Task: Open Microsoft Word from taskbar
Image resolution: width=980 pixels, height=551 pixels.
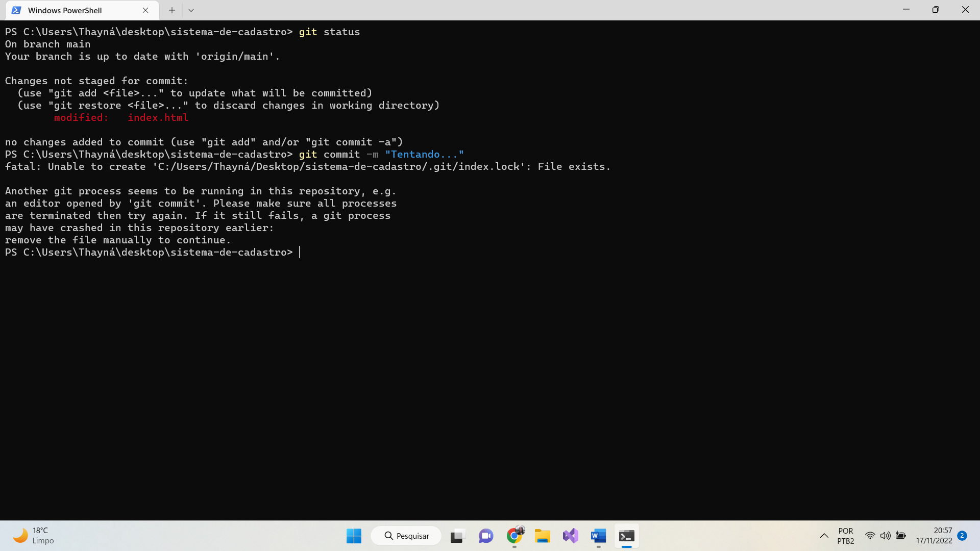Action: [598, 536]
